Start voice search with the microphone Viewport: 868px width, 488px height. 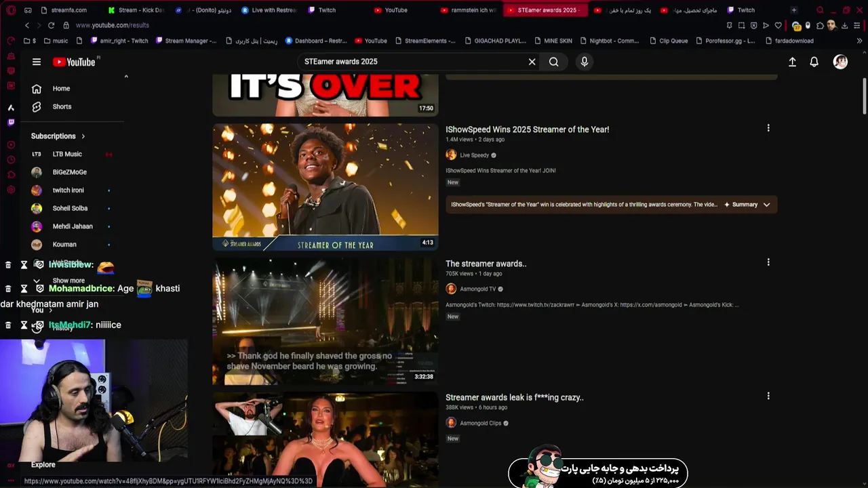pyautogui.click(x=585, y=62)
